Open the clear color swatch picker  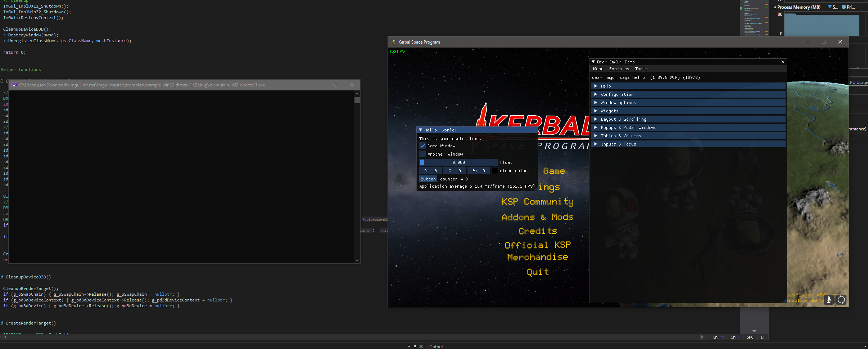tap(495, 171)
